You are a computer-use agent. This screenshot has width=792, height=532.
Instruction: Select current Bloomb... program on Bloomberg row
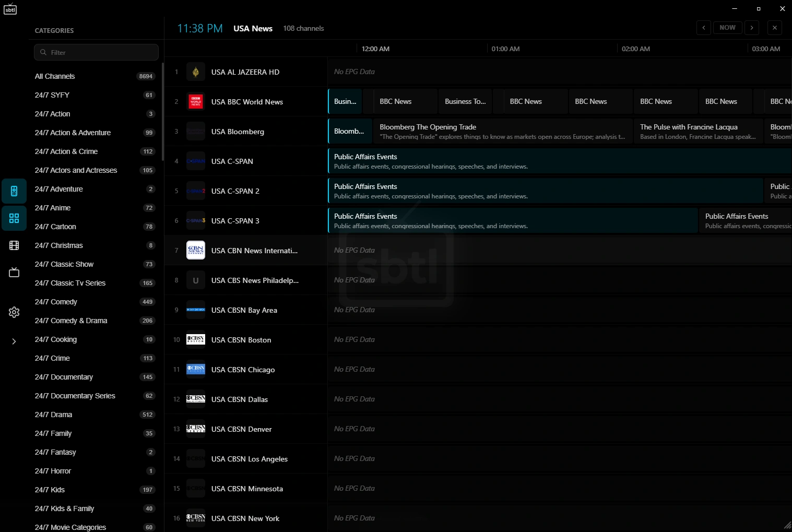pyautogui.click(x=350, y=132)
